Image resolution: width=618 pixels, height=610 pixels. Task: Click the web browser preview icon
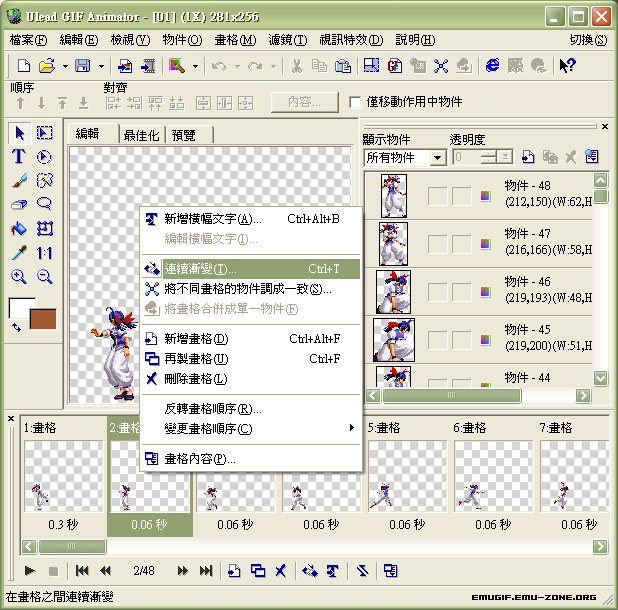coord(492,65)
